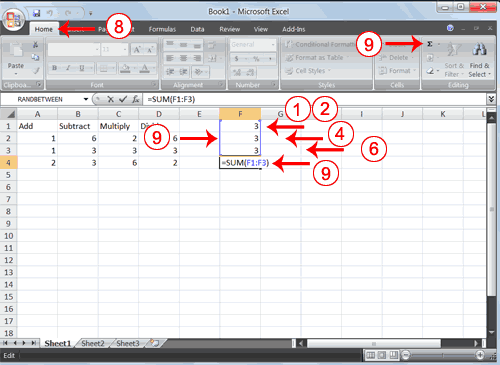Open the Font dialog launcher
Viewport: 500px width, 365px height.
[x=154, y=84]
